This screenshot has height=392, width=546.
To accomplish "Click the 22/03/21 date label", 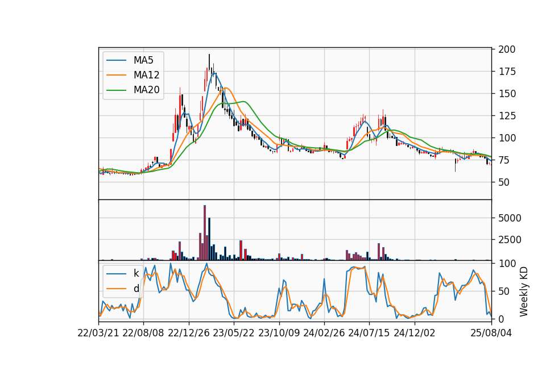I will click(x=98, y=333).
